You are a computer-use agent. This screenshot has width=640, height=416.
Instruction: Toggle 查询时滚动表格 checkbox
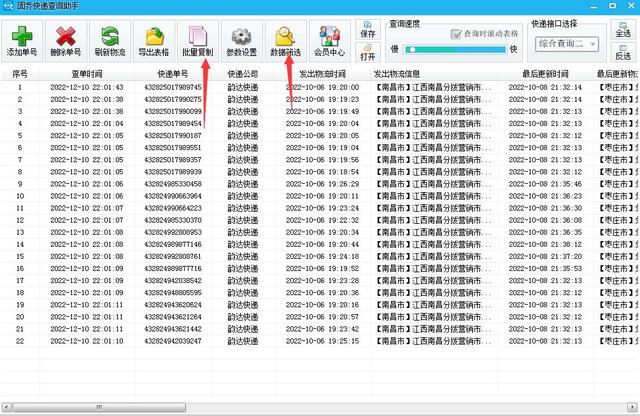pos(456,33)
